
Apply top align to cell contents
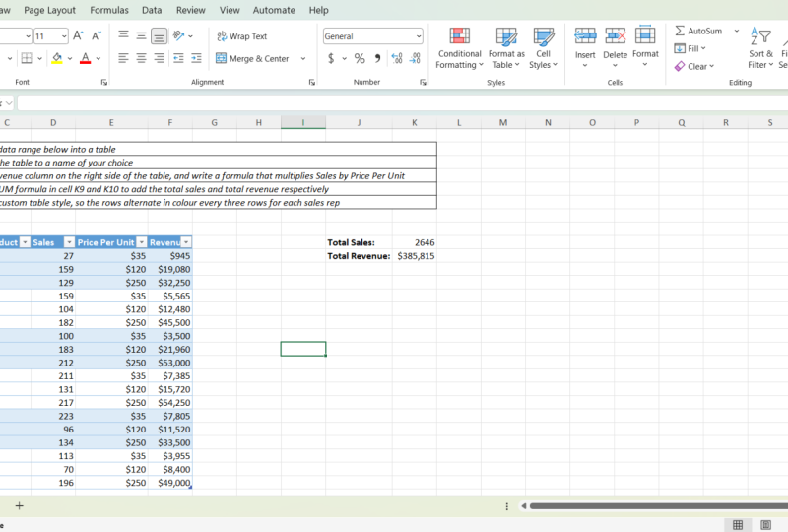point(123,35)
